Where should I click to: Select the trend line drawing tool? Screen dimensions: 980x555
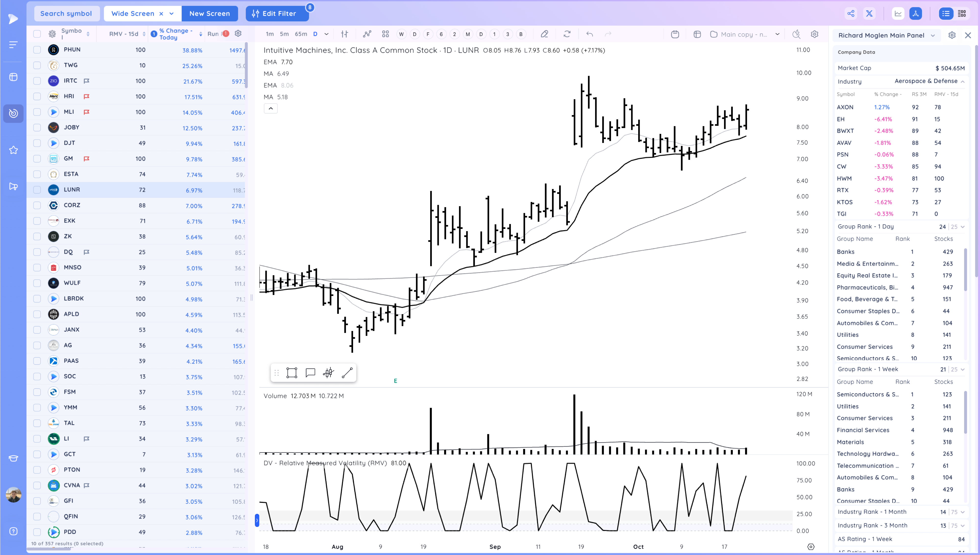point(347,373)
